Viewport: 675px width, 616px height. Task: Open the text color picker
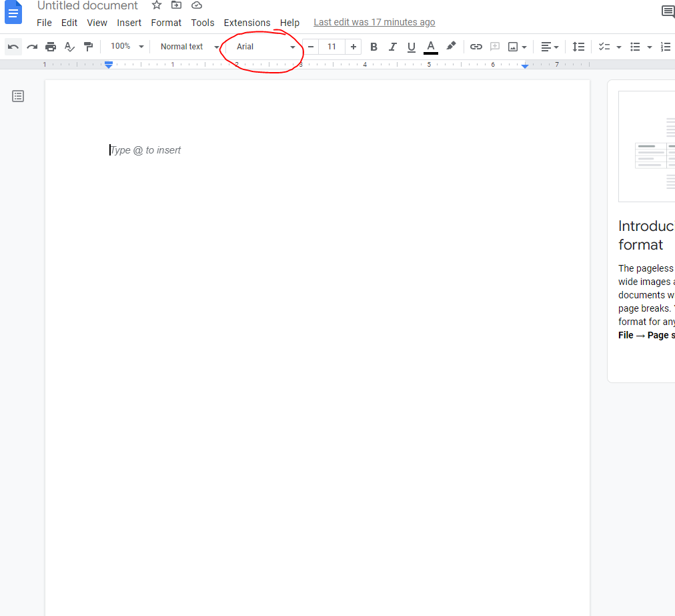click(430, 47)
